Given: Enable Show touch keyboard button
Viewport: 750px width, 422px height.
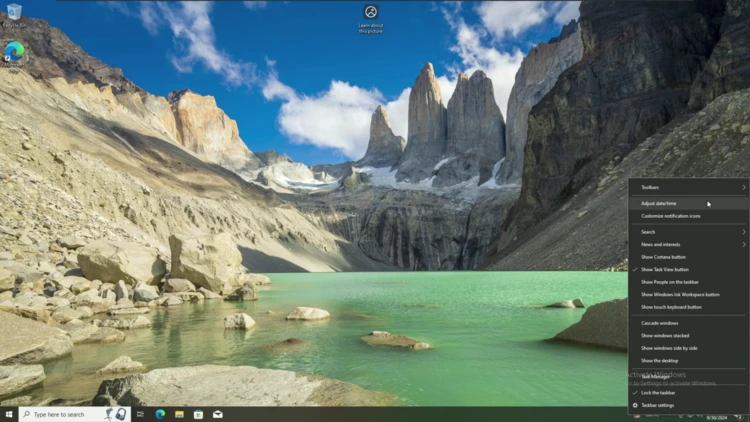Looking at the screenshot, I should point(688,307).
